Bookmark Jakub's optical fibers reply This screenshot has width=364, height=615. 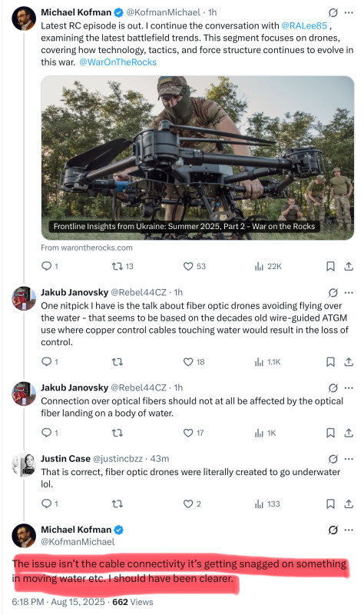330,433
